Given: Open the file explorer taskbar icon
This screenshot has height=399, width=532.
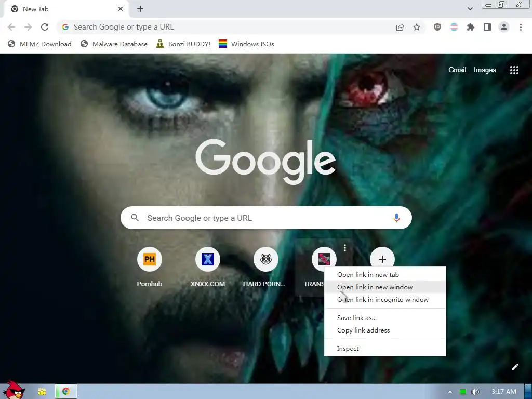Looking at the screenshot, I should coord(42,392).
